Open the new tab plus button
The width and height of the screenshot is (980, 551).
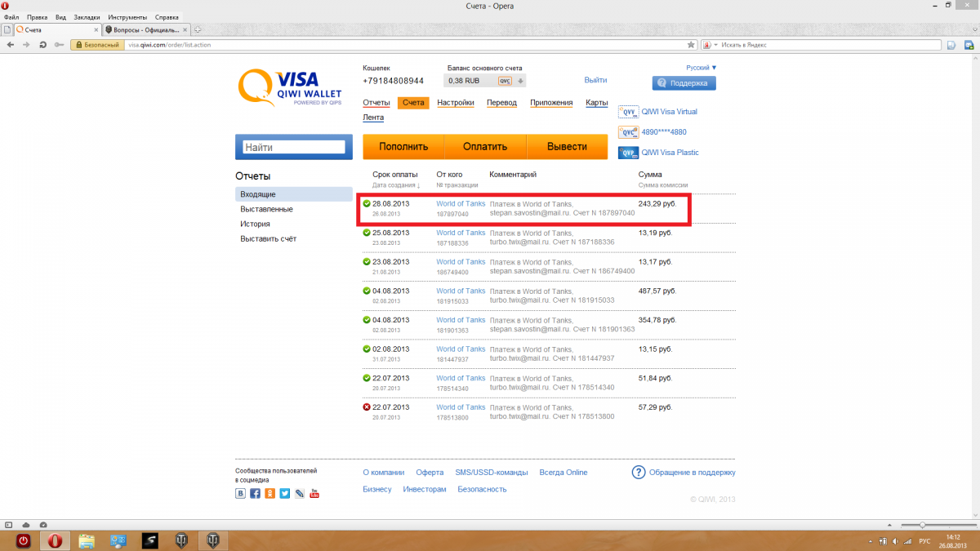(x=198, y=29)
